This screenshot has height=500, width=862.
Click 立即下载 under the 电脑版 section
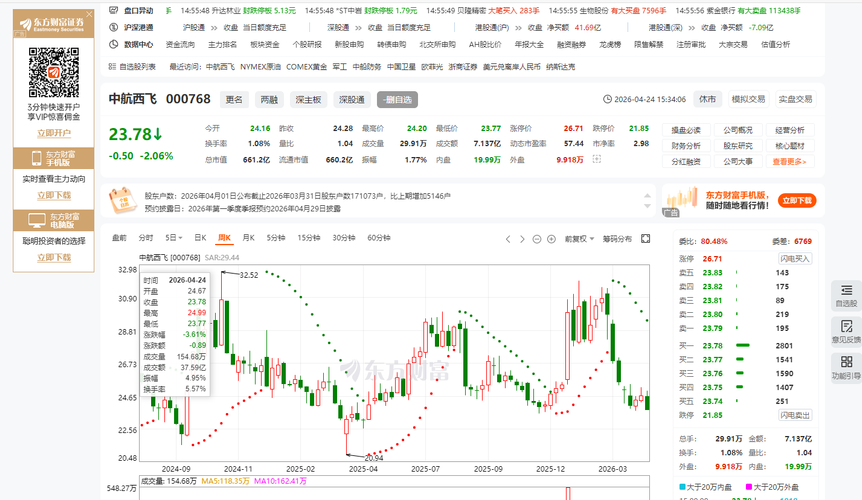click(54, 257)
